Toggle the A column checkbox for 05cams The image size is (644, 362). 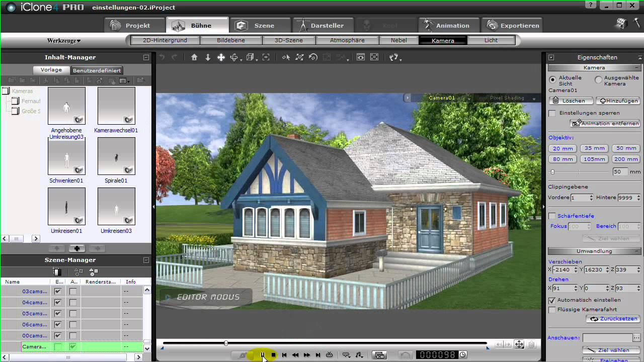73,313
